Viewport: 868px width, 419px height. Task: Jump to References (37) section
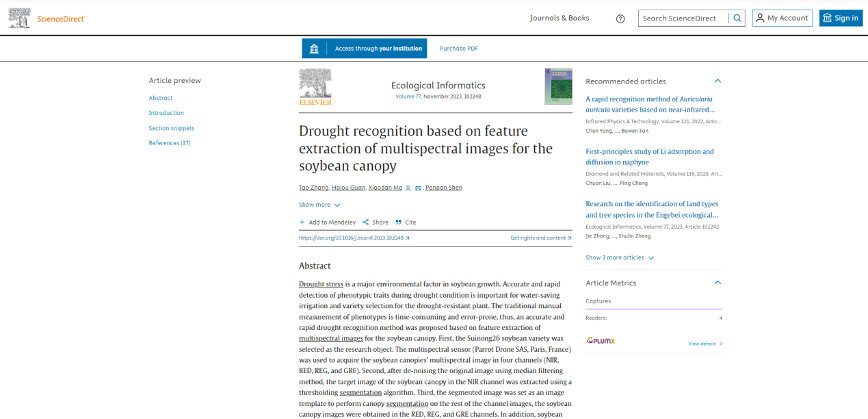[170, 143]
